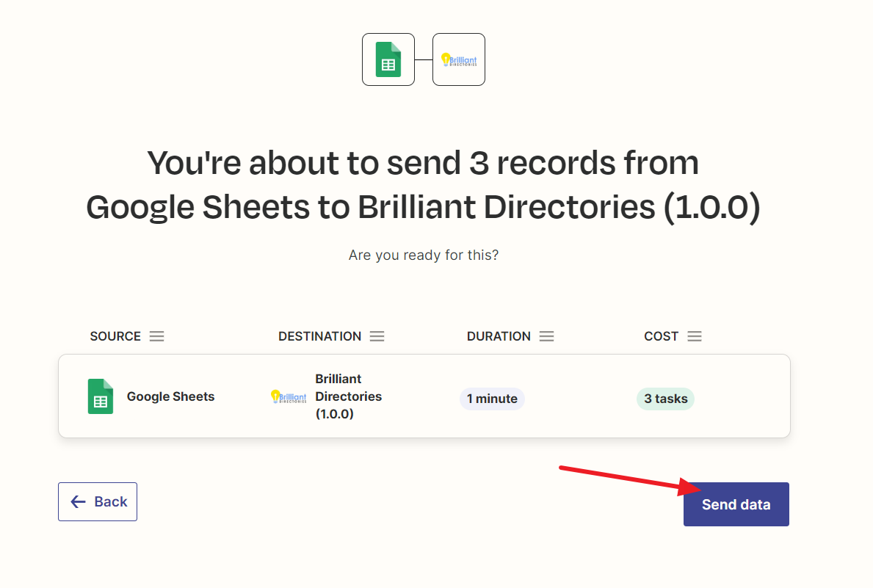Viewport: 873px width, 588px height.
Task: Click the SOURCE column header label
Action: 115,336
